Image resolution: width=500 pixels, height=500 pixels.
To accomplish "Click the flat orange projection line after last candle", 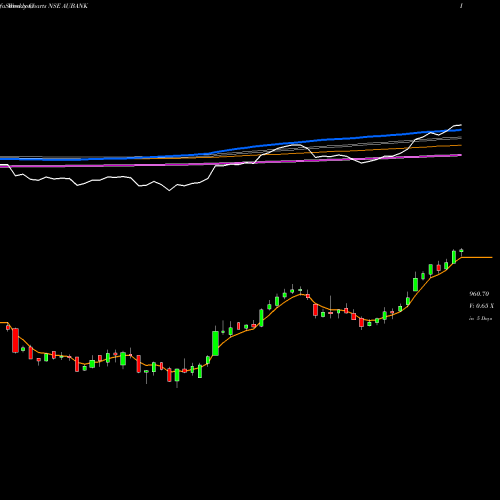I will [477, 257].
